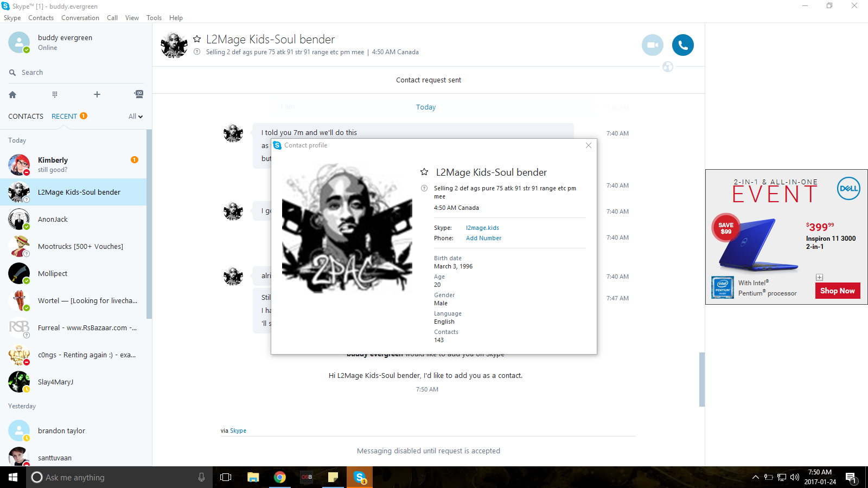Open Google Chrome from the taskbar
This screenshot has width=868, height=488.
(279, 477)
